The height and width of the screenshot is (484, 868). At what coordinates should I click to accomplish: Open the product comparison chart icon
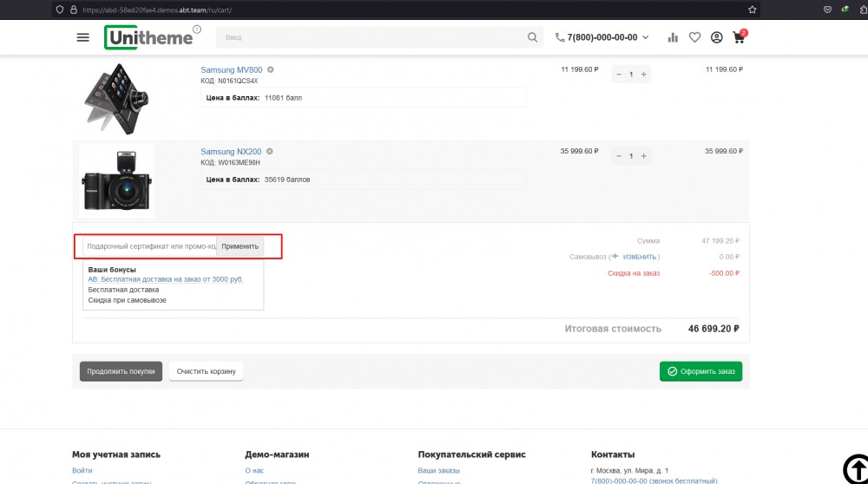673,37
